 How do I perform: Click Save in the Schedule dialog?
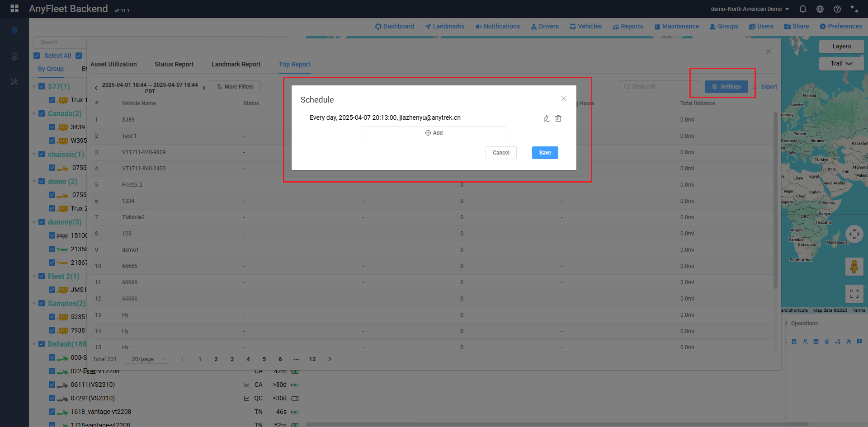coord(545,153)
